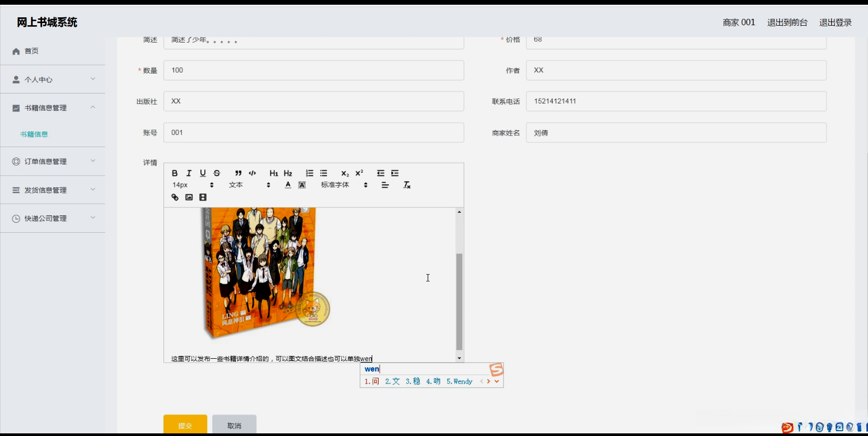Clear text formatting in the editor

[x=407, y=185]
